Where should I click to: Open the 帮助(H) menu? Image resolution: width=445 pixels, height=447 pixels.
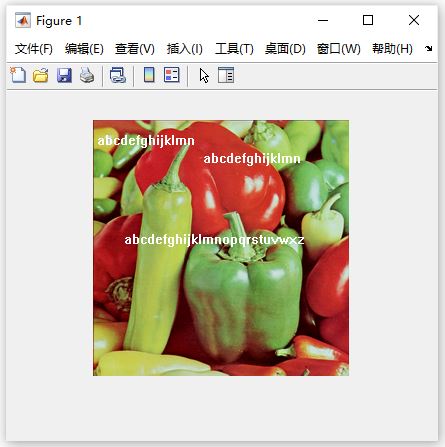pyautogui.click(x=392, y=49)
